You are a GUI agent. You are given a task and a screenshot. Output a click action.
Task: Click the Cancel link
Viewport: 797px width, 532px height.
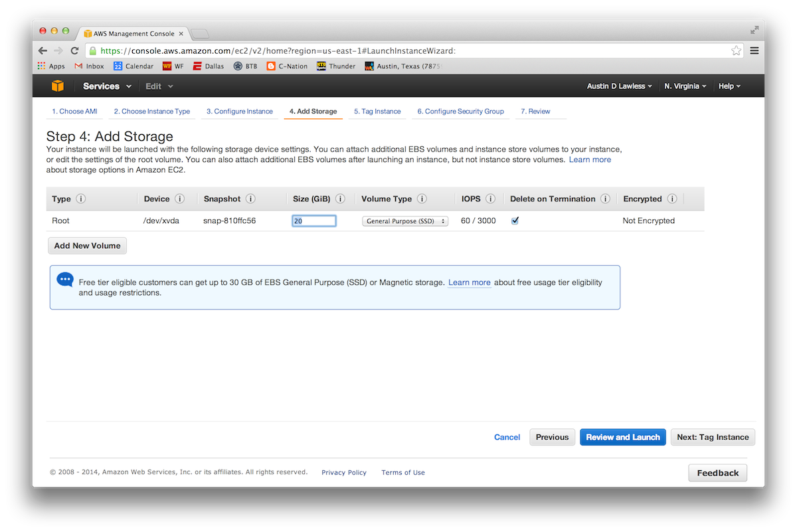(x=507, y=437)
